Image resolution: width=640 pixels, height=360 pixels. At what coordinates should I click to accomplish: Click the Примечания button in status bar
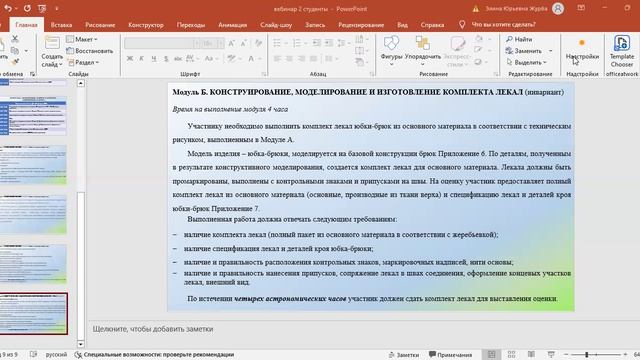click(x=450, y=355)
